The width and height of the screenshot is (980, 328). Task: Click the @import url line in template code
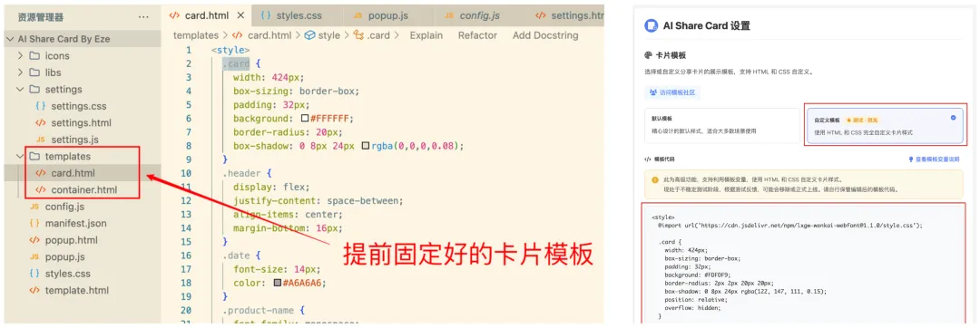[x=790, y=225]
